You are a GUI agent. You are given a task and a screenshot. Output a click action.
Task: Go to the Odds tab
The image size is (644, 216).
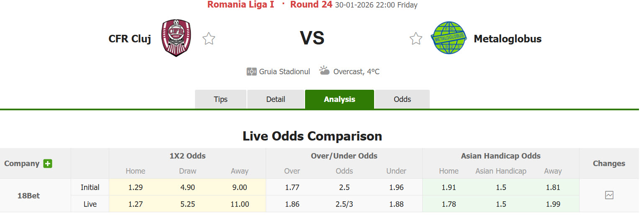tap(402, 99)
